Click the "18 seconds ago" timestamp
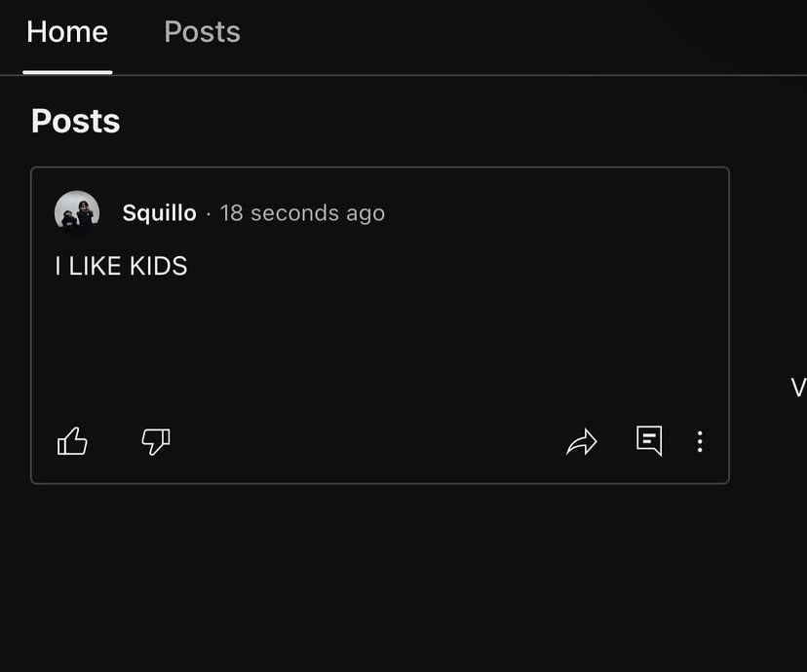 (302, 213)
